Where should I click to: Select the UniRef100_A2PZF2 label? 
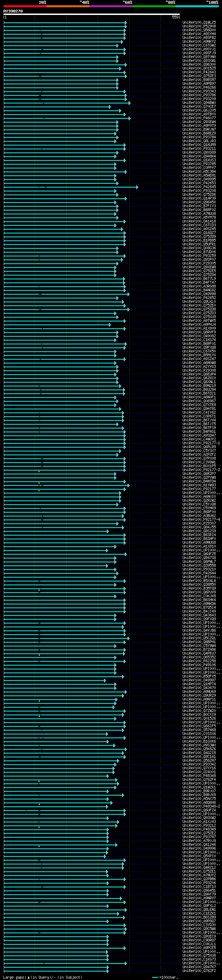point(199,455)
